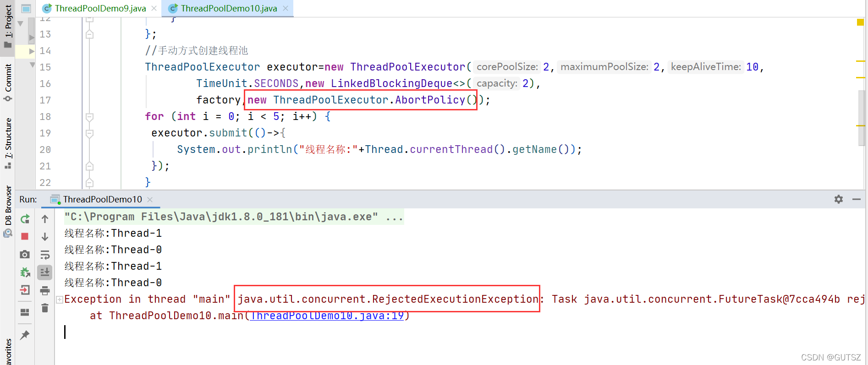Open the Favorites tool window tab

click(x=8, y=352)
